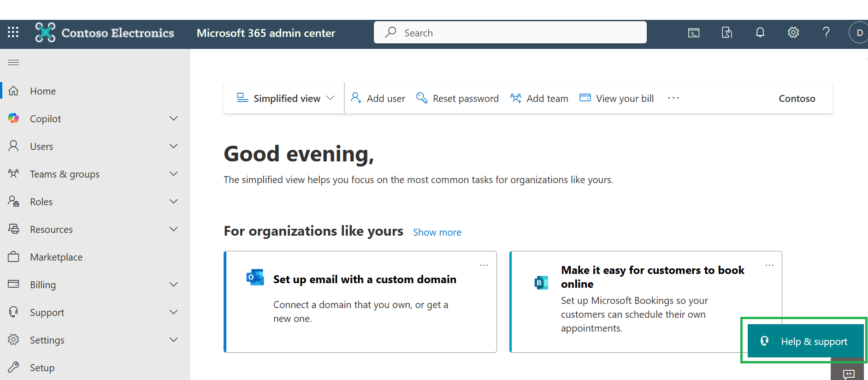Expand the Resources nav chevron
Screen dimensions: 868x380
click(x=174, y=229)
